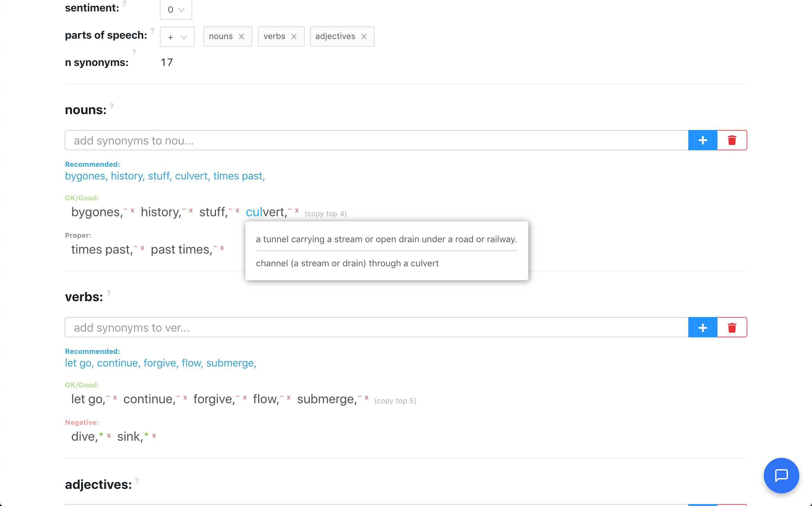The height and width of the screenshot is (506, 812).
Task: Demote history with its red minus
Action: 184,210
